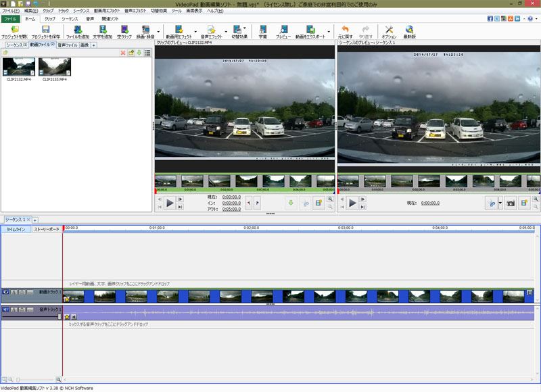Expand the 録画・録音 dropdown arrow
Image resolution: width=541 pixels, height=392 pixels.
158,32
